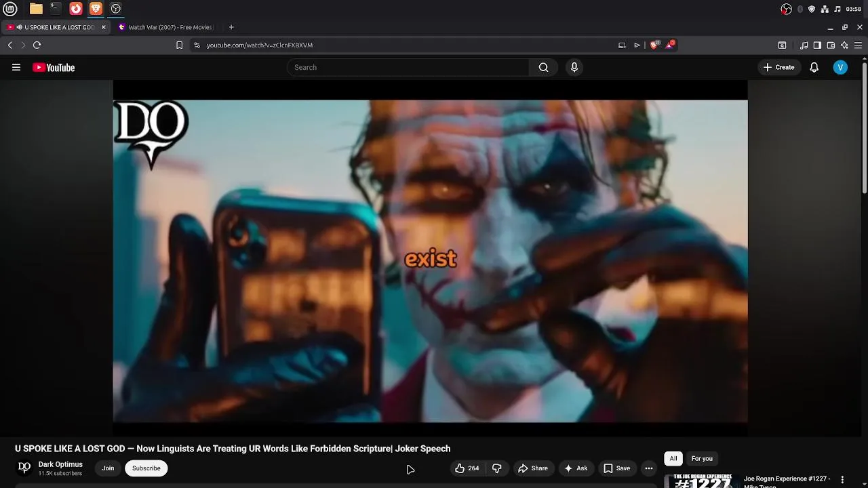Screen dimensions: 868x488
Task: Open the file manager from the panel
Action: pyautogui.click(x=36, y=9)
